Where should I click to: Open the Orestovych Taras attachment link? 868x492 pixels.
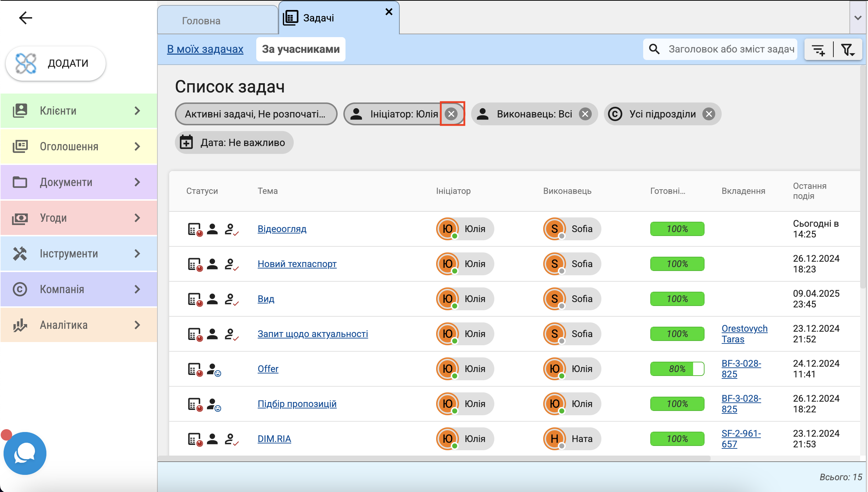click(745, 334)
